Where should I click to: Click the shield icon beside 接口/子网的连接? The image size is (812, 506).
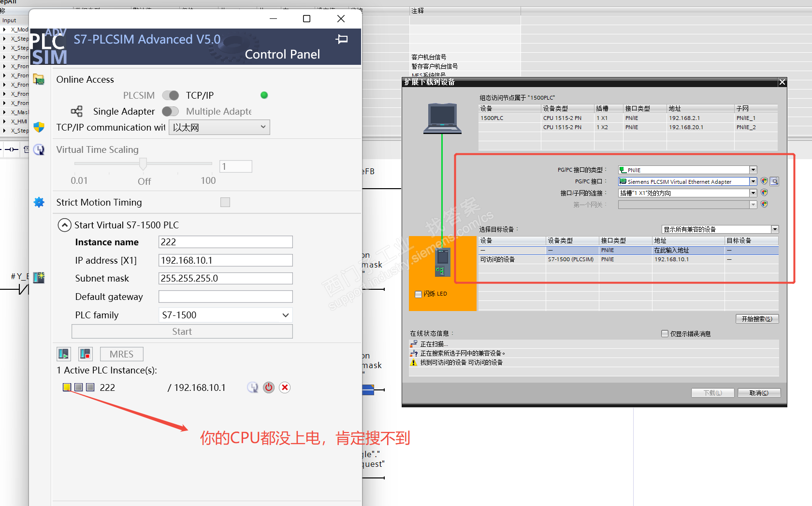point(764,193)
